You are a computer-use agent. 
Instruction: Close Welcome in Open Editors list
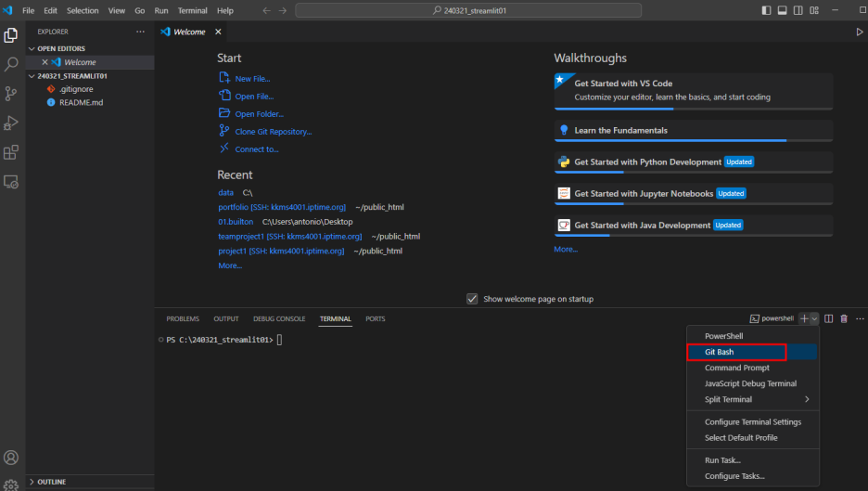(x=45, y=62)
